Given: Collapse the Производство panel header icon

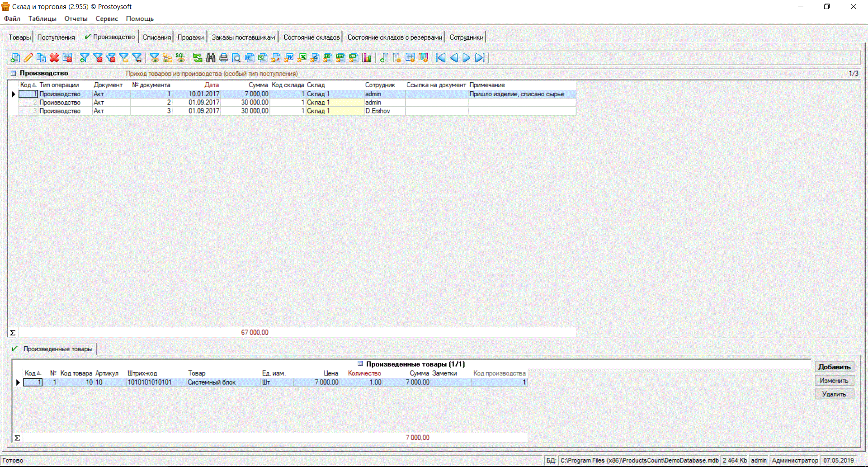Looking at the screenshot, I should tap(13, 73).
